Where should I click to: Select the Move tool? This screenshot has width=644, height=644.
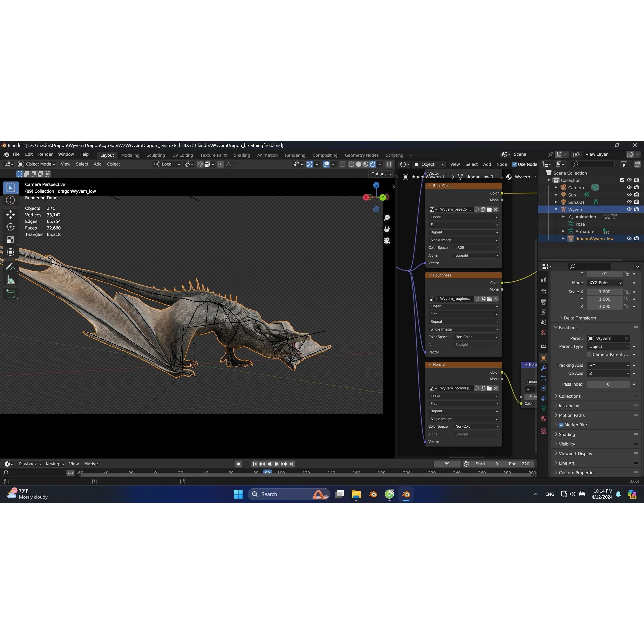11,214
